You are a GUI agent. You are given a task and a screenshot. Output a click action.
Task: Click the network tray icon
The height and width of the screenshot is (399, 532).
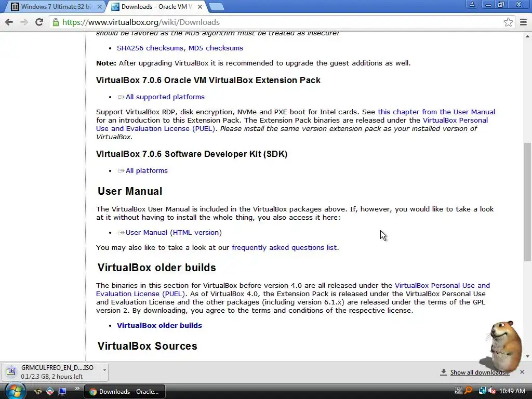pyautogui.click(x=482, y=391)
